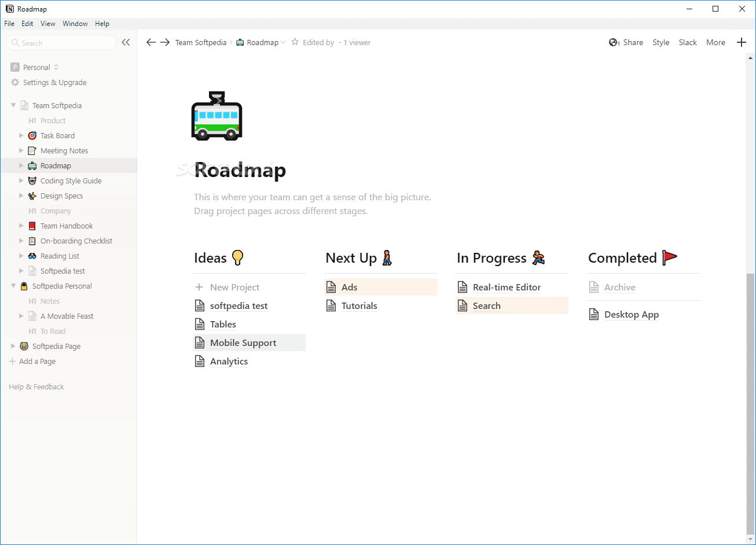Open the Window menu
The width and height of the screenshot is (756, 545).
[75, 24]
